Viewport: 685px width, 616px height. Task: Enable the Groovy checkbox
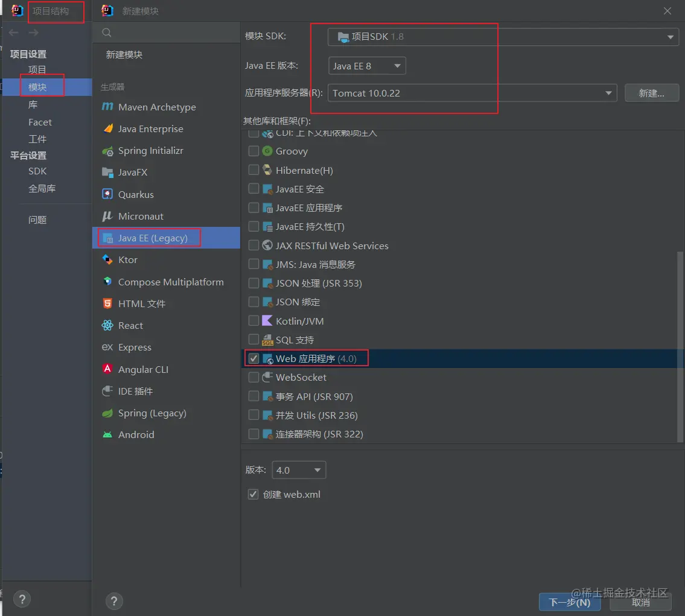[253, 151]
